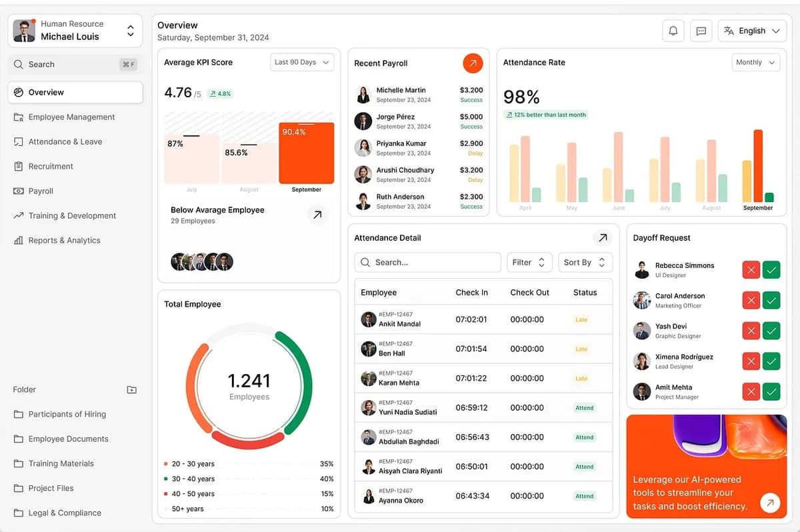This screenshot has width=800, height=532.
Task: Approve Amit Mehta's dayoff request
Action: point(771,391)
